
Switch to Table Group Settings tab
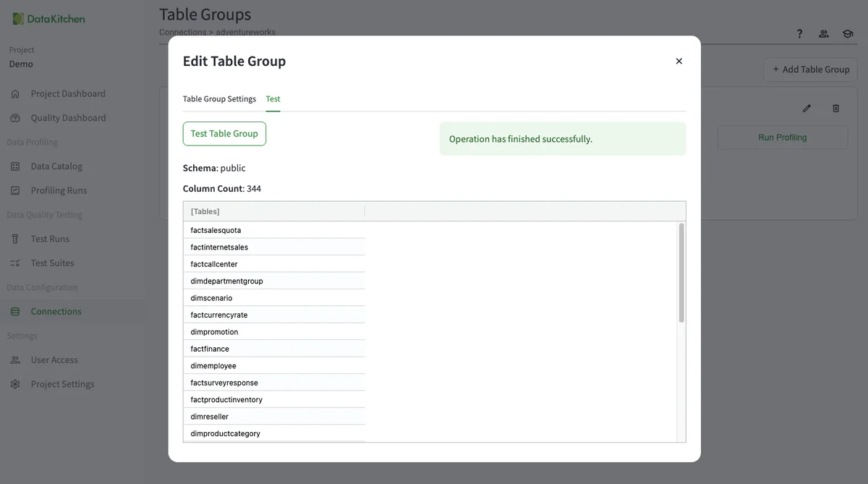[219, 99]
